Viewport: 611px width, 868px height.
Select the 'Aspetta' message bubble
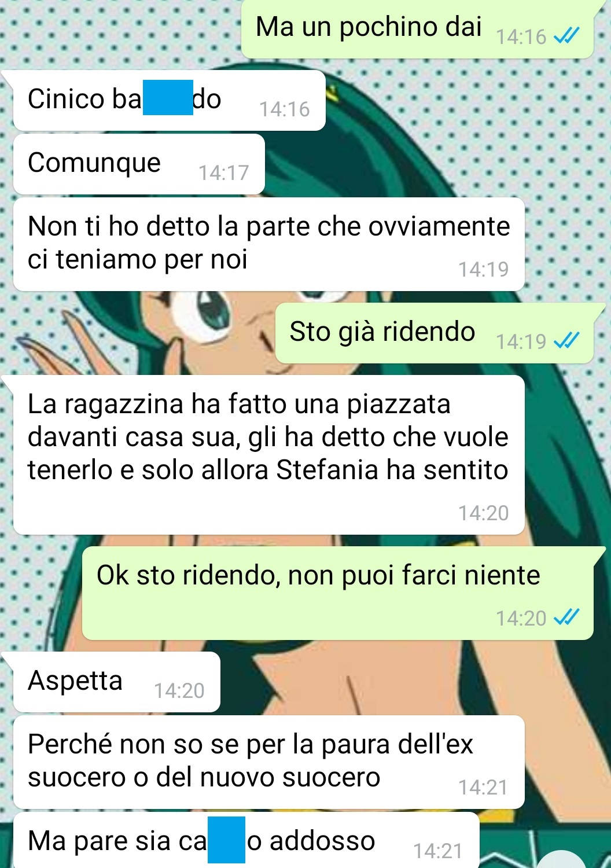(x=116, y=682)
